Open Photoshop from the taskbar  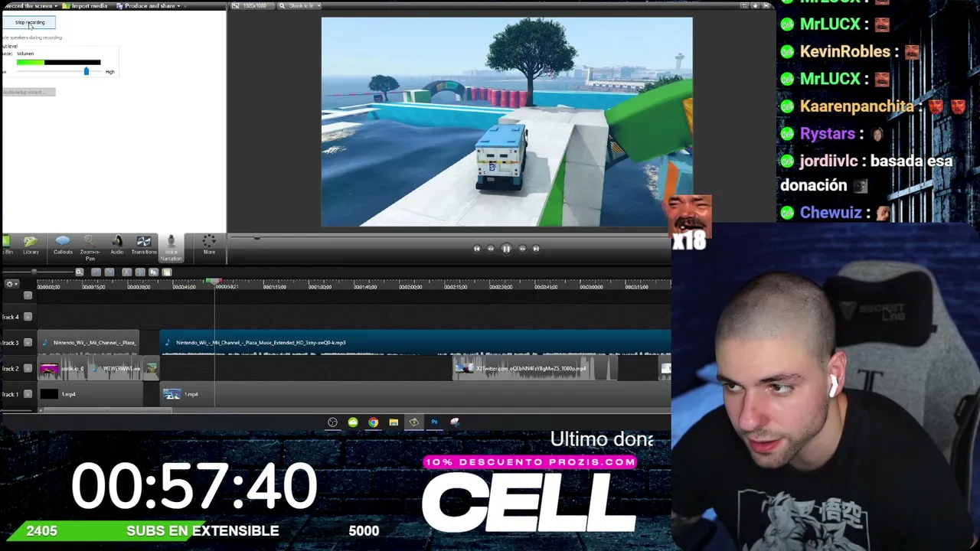tap(434, 422)
